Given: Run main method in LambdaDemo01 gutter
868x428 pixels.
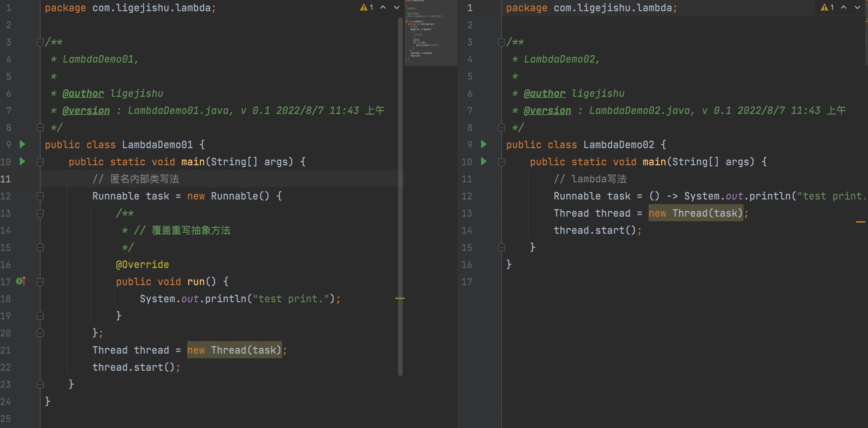Looking at the screenshot, I should [x=23, y=161].
